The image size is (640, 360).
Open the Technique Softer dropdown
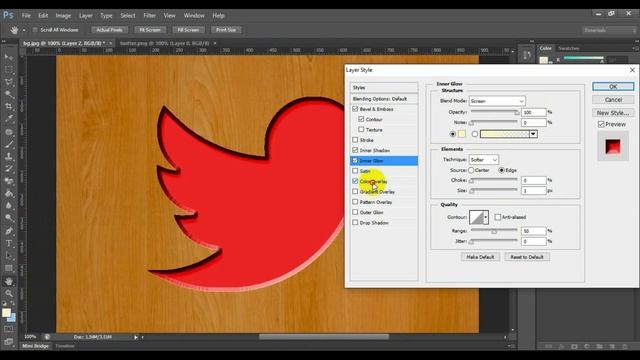(x=484, y=160)
